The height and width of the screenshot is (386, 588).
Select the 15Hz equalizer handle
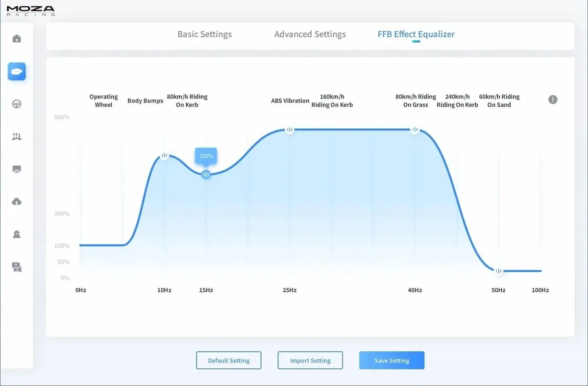[206, 175]
